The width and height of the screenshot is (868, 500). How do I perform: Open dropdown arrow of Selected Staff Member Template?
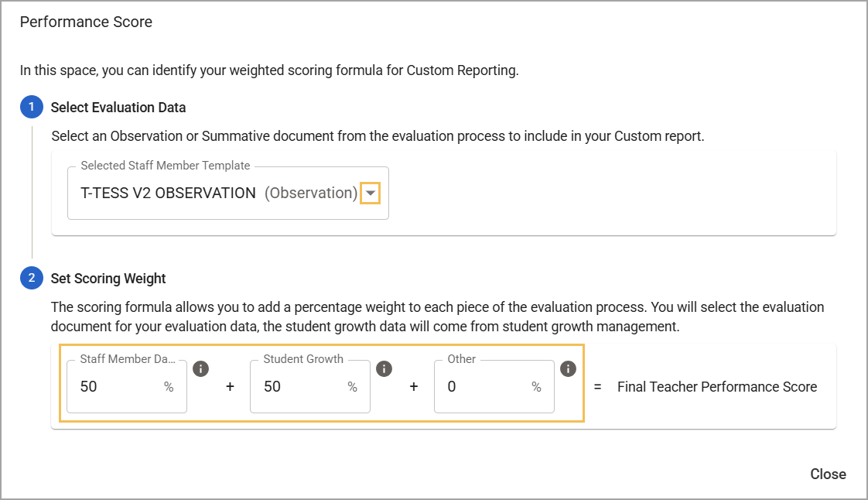(x=371, y=193)
